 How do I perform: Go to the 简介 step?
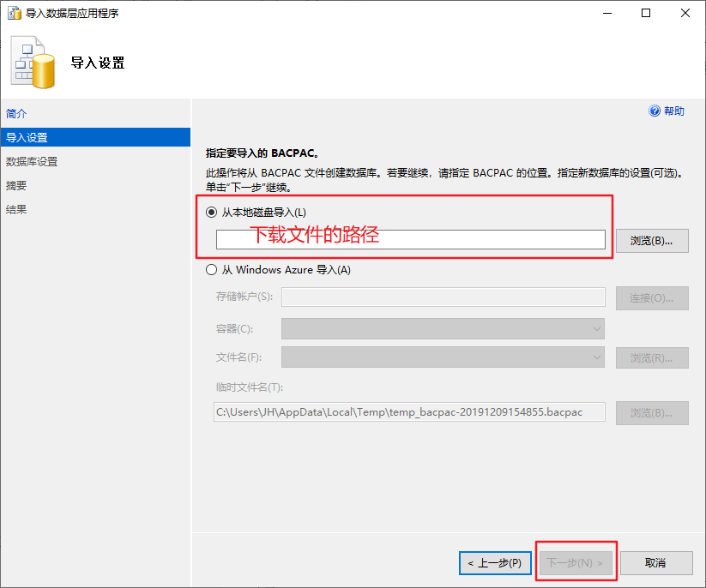16,114
